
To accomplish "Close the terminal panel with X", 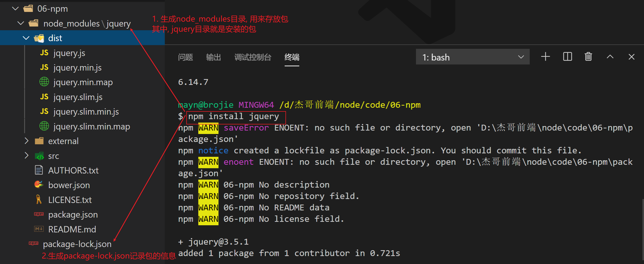I will 632,57.
